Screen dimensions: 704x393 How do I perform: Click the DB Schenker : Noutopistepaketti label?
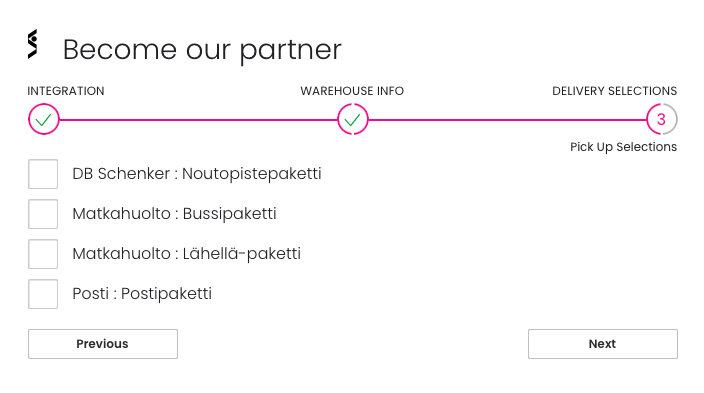pyautogui.click(x=197, y=174)
